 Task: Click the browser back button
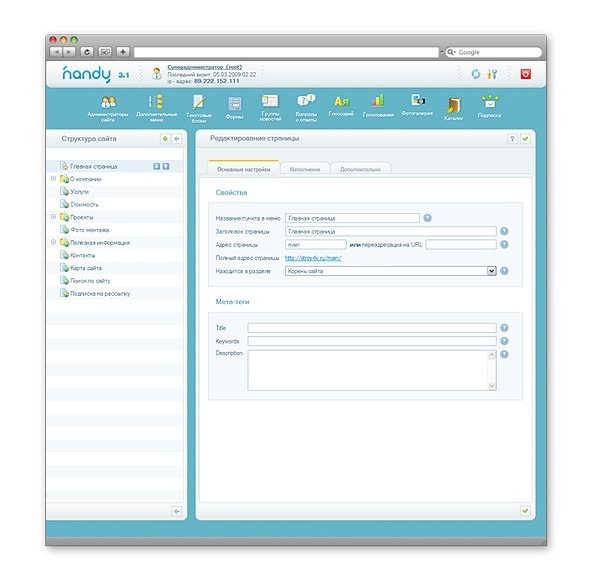pyautogui.click(x=56, y=52)
